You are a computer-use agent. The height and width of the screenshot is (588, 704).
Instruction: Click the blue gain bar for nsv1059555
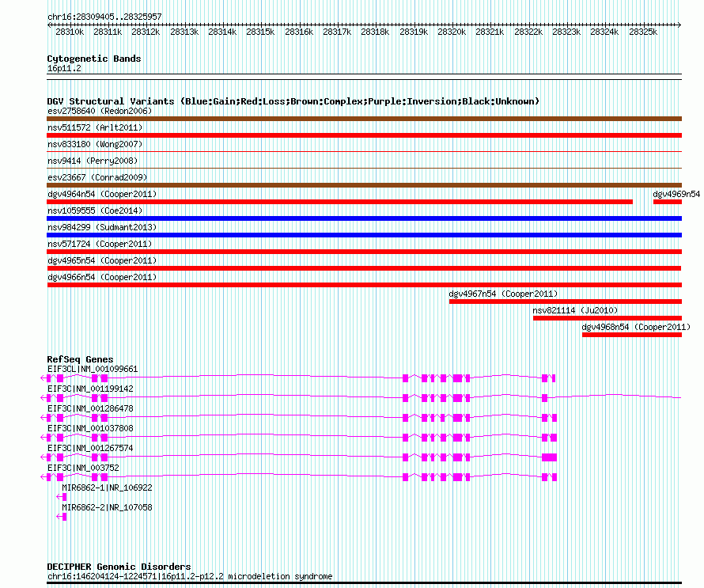(x=364, y=218)
